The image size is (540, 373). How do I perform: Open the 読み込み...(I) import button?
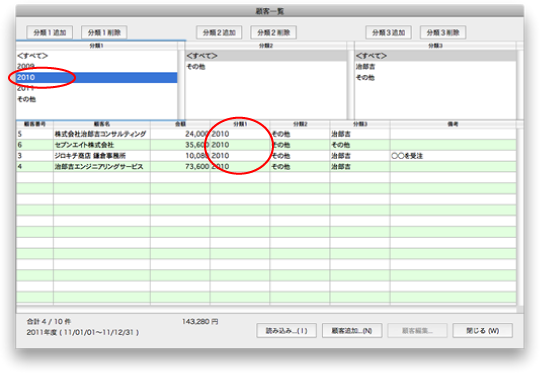(287, 331)
